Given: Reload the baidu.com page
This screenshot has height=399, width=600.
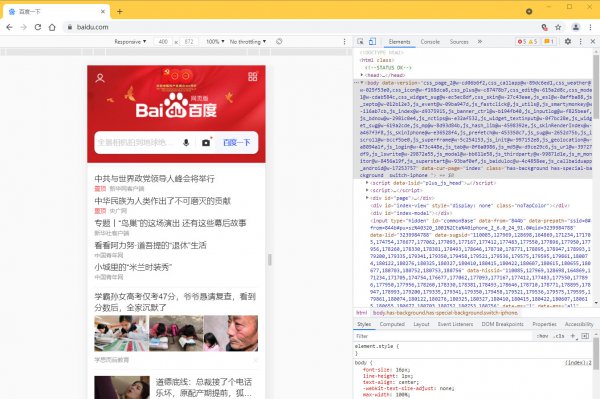Looking at the screenshot, I should 38,27.
